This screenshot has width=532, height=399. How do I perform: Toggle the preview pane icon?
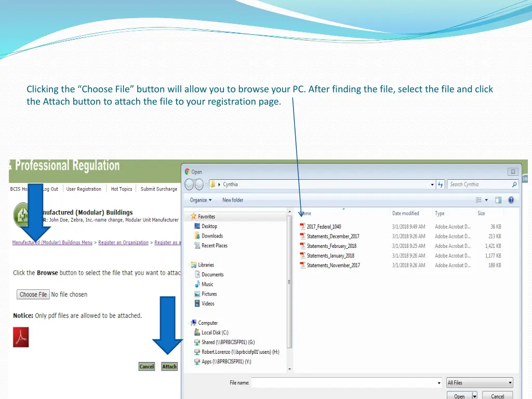[x=498, y=200]
